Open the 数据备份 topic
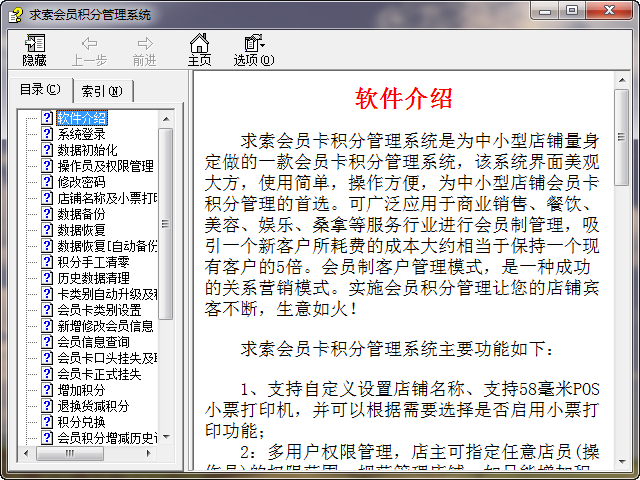640x480 pixels. (81, 214)
